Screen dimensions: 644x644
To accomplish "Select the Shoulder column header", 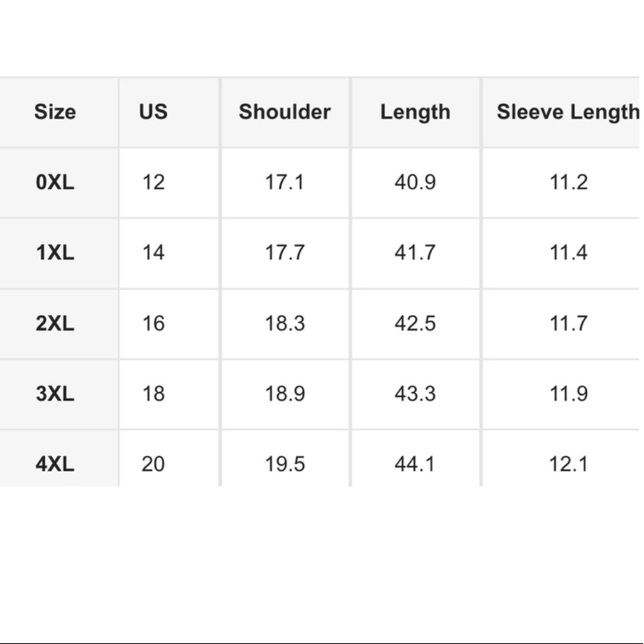I will tap(285, 111).
